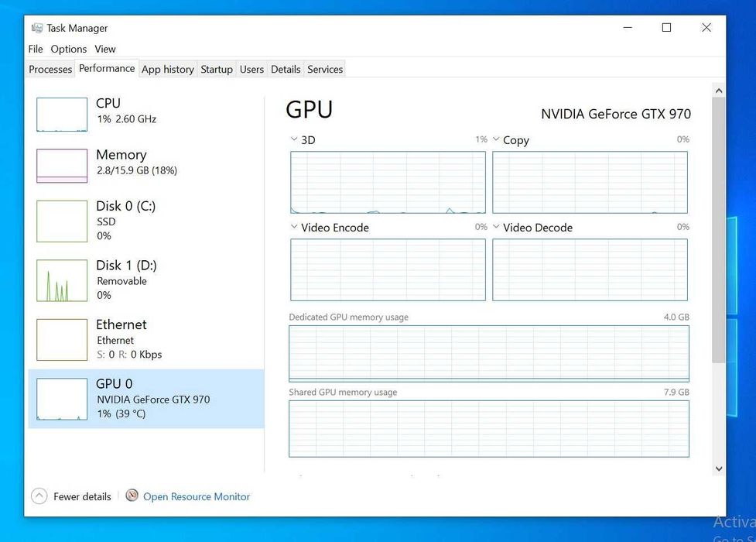756x542 pixels.
Task: Click the vertical scrollbar thumb
Action: (718, 230)
